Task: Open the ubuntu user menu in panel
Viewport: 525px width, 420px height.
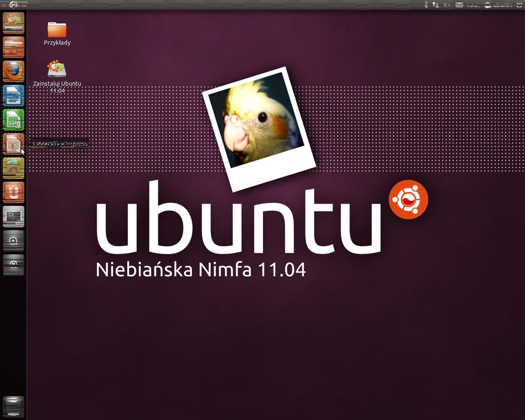Action: [x=498, y=5]
